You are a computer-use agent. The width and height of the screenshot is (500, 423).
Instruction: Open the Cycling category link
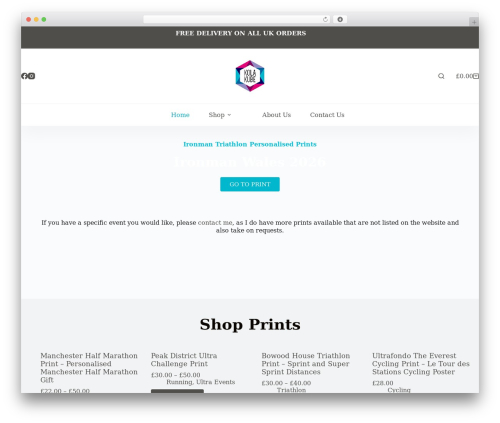pos(399,390)
